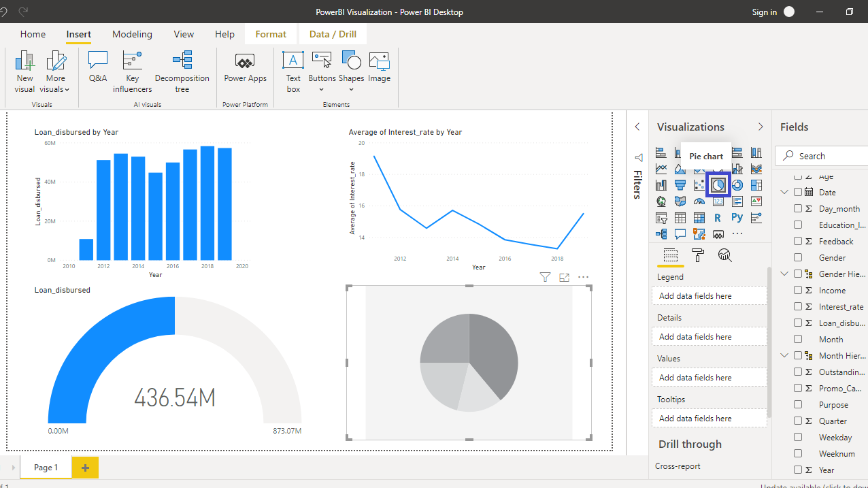Select the Line chart visualization icon

coord(661,168)
